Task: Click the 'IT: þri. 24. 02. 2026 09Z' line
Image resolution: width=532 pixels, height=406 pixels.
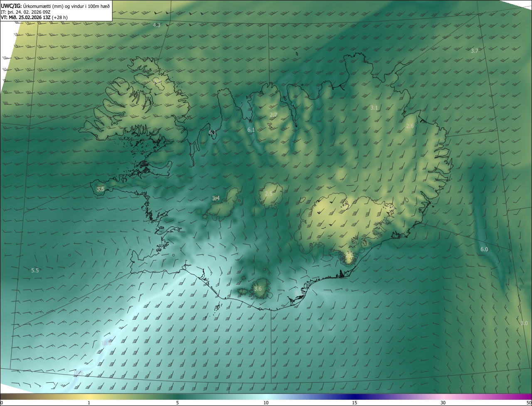Action: pyautogui.click(x=25, y=12)
